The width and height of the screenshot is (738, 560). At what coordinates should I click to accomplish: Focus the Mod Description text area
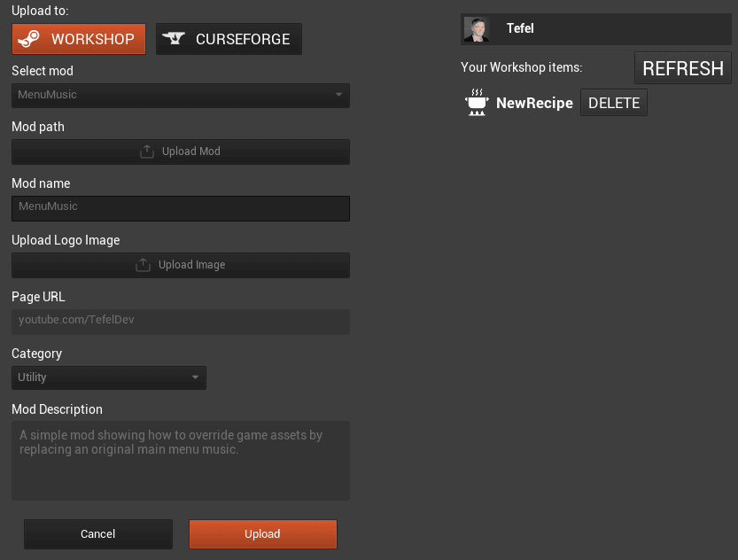coord(180,460)
